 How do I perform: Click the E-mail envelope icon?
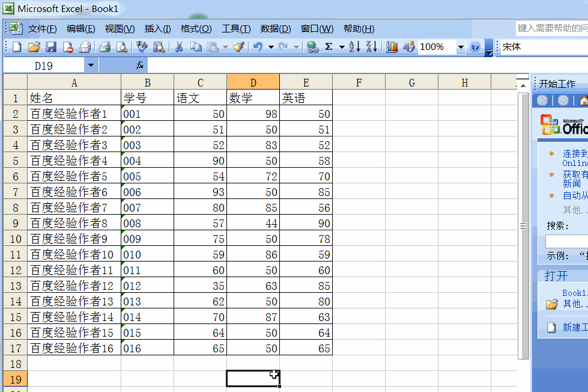pyautogui.click(x=85, y=47)
